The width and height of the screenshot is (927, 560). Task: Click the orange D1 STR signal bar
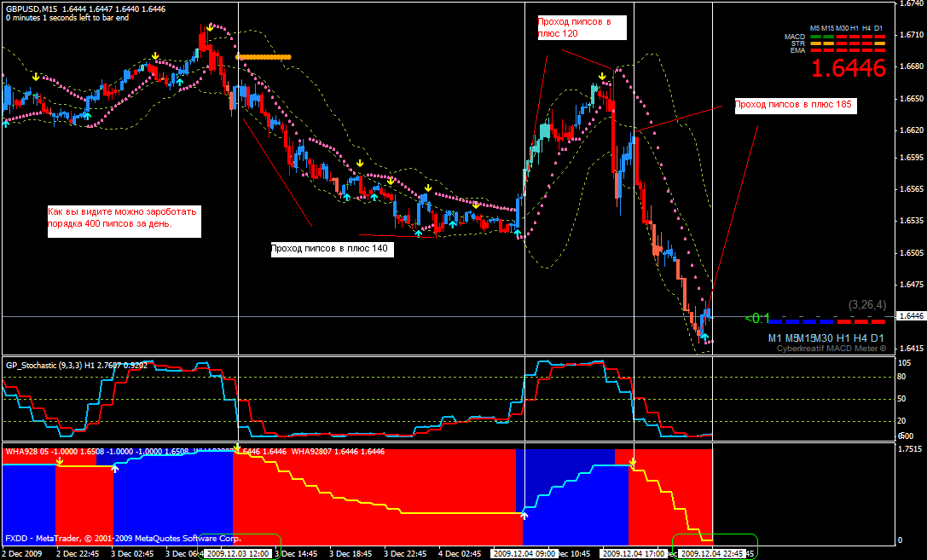tap(878, 43)
